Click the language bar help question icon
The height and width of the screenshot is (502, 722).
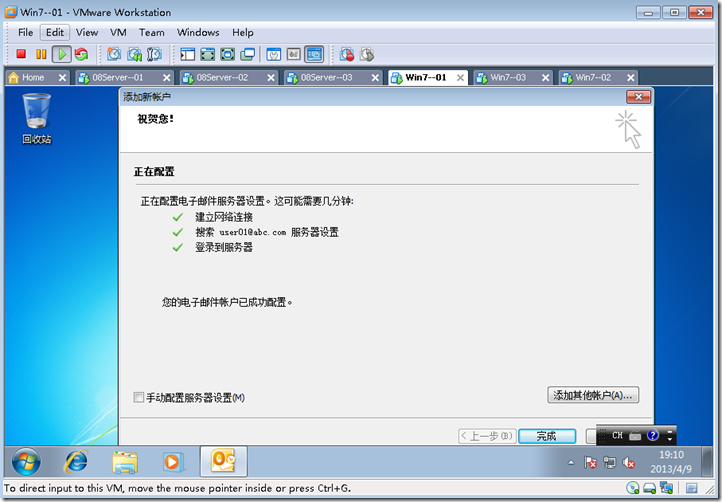pos(652,435)
